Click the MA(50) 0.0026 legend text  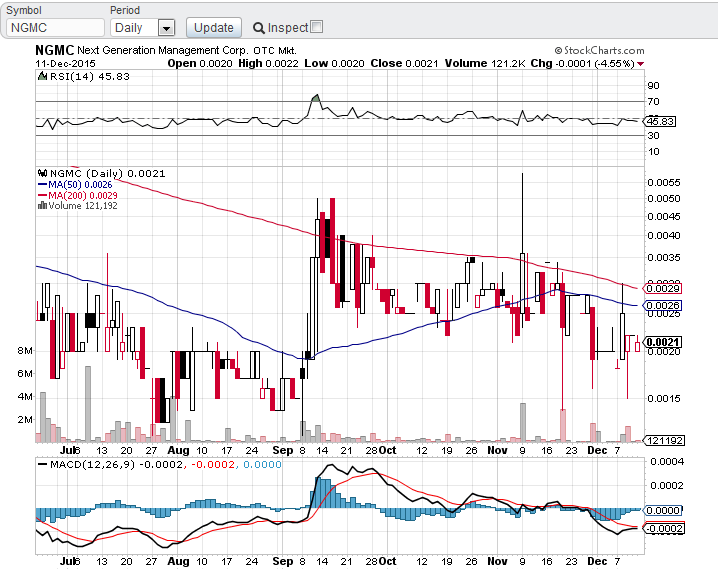pyautogui.click(x=80, y=185)
